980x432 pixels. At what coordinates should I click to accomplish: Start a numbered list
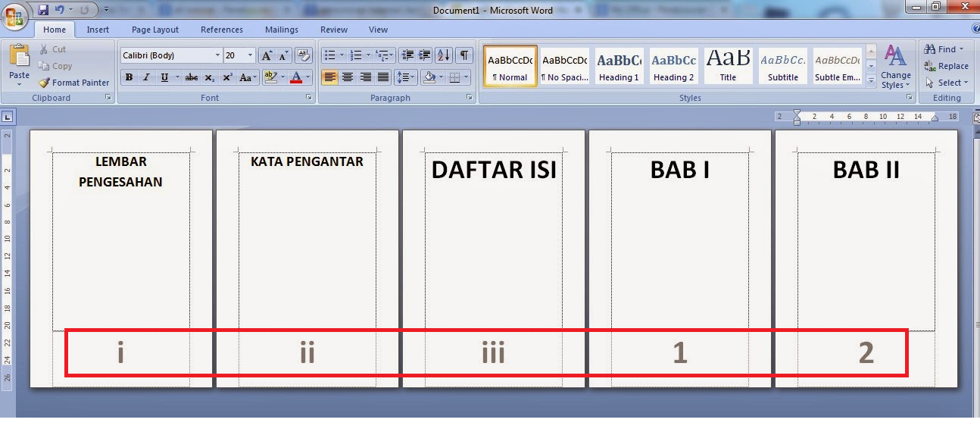click(x=356, y=55)
